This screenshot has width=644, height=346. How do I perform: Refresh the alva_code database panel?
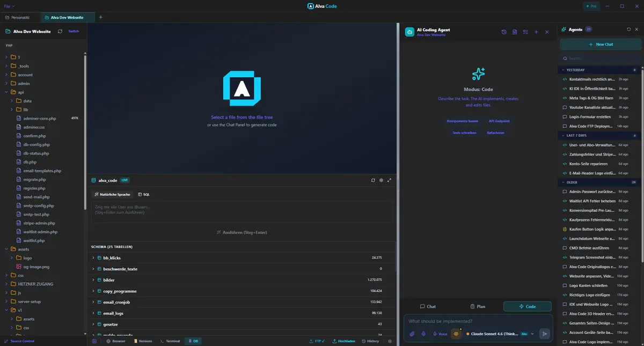coord(373,180)
